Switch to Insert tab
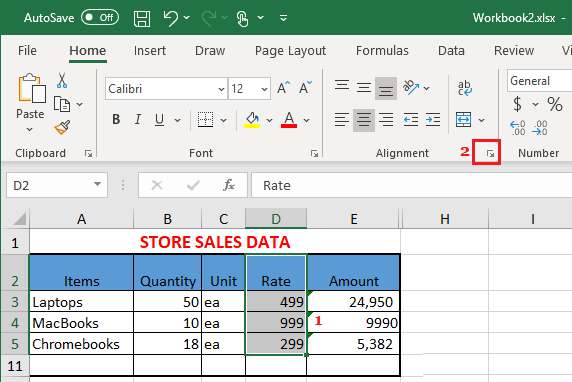This screenshot has height=382, width=572. pyautogui.click(x=150, y=51)
